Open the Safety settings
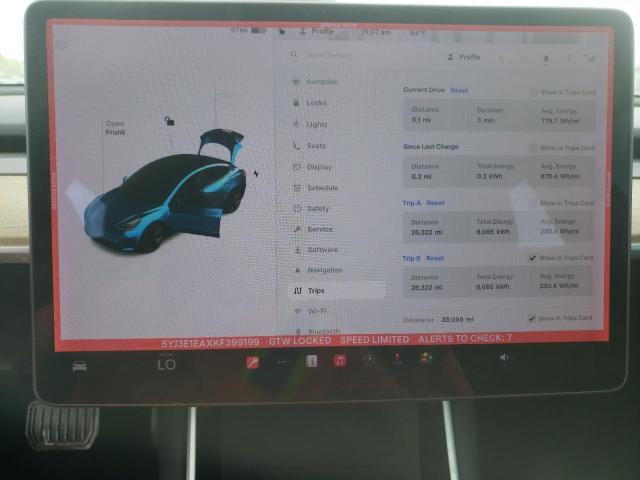The image size is (640, 480). click(x=311, y=209)
